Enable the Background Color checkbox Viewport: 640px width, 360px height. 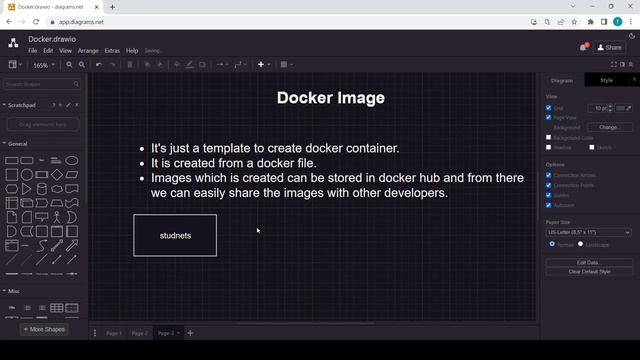[549, 138]
